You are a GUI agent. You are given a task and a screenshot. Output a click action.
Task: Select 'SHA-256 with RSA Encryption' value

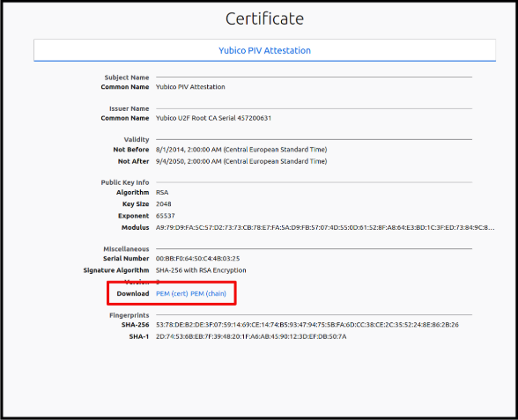(x=201, y=270)
